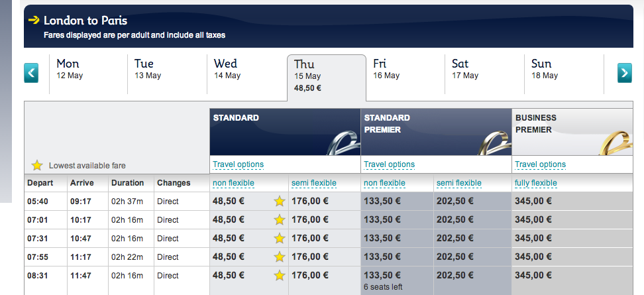Click the Duration column header
This screenshot has height=295, width=644.
click(x=128, y=183)
